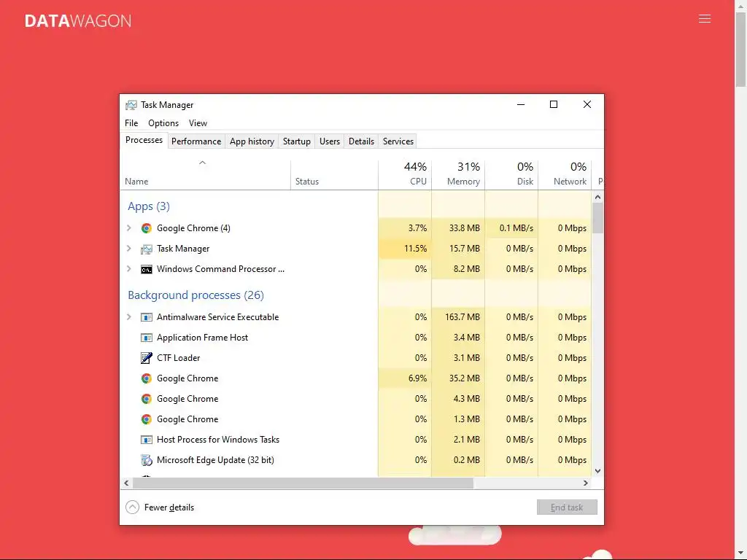
Task: Click the Fewer details circle arrow icon
Action: coord(133,507)
